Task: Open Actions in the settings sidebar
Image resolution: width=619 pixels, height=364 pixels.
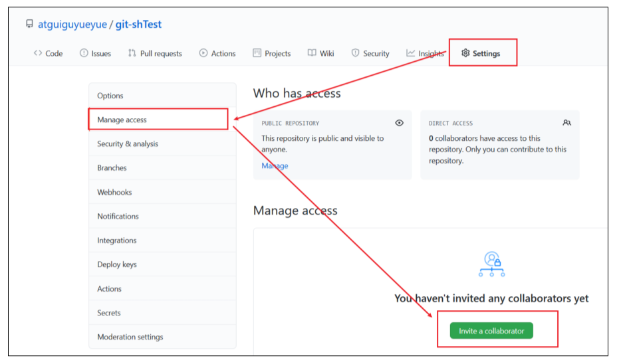Action: (163, 289)
